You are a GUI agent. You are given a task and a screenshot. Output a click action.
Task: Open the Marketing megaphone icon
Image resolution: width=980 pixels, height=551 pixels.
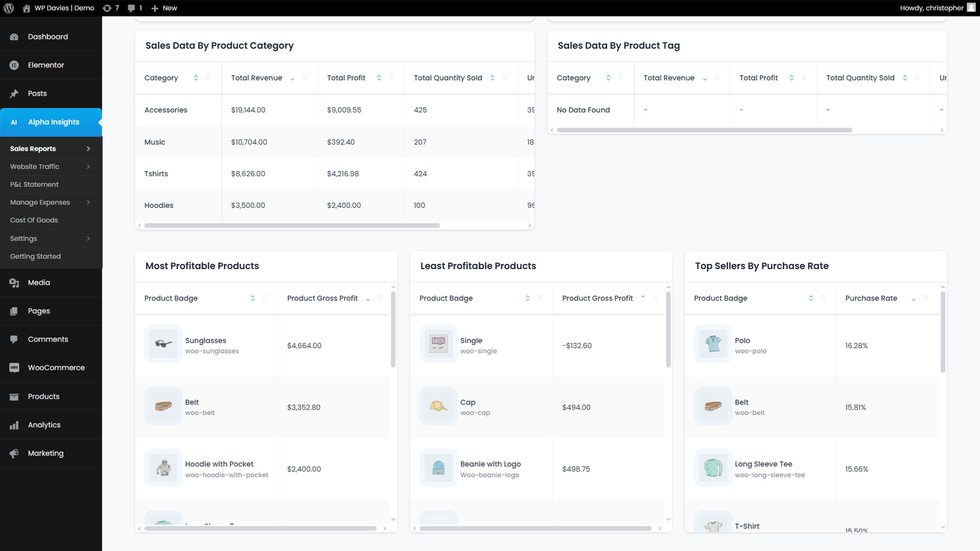coord(14,454)
